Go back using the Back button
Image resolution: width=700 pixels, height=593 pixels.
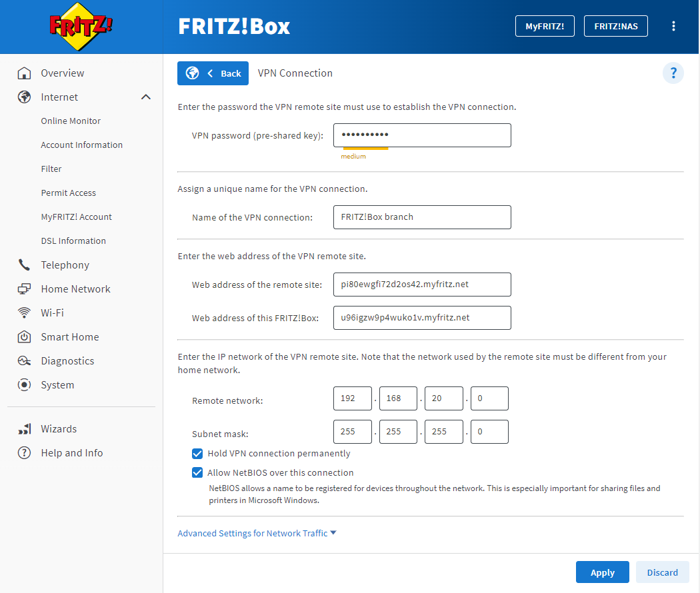tap(213, 73)
